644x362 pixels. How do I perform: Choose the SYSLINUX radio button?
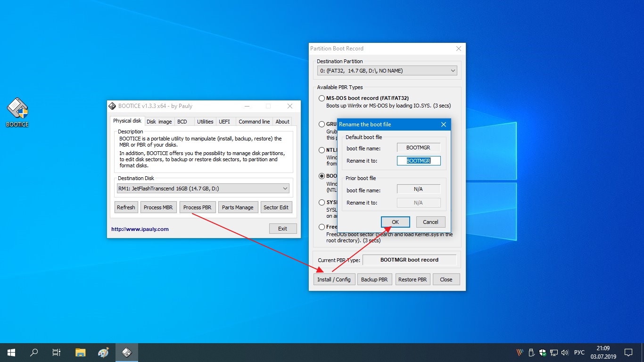(x=322, y=203)
